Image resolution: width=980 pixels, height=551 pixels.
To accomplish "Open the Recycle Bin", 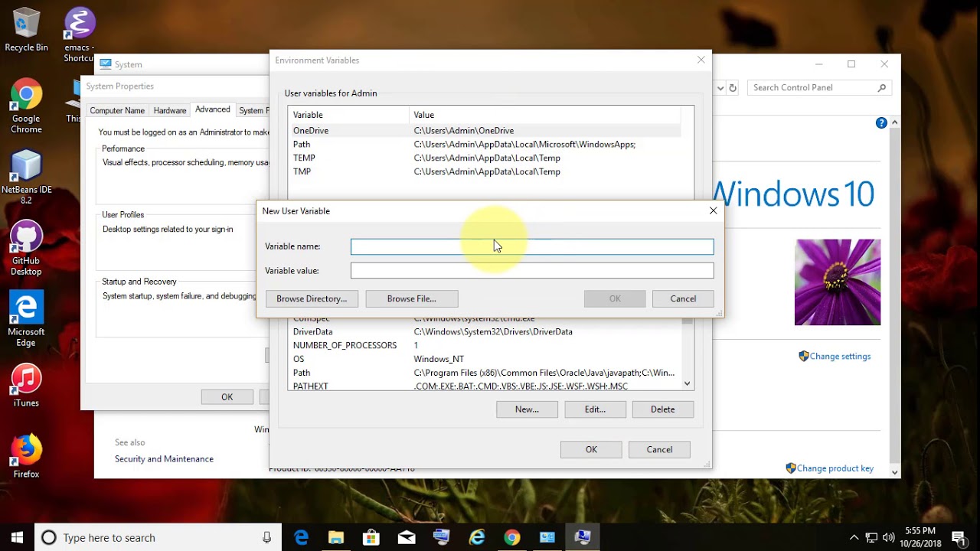I will pyautogui.click(x=25, y=23).
